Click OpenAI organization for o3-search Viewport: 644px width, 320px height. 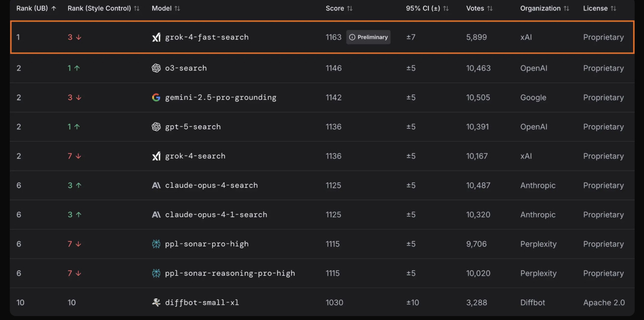pos(534,68)
